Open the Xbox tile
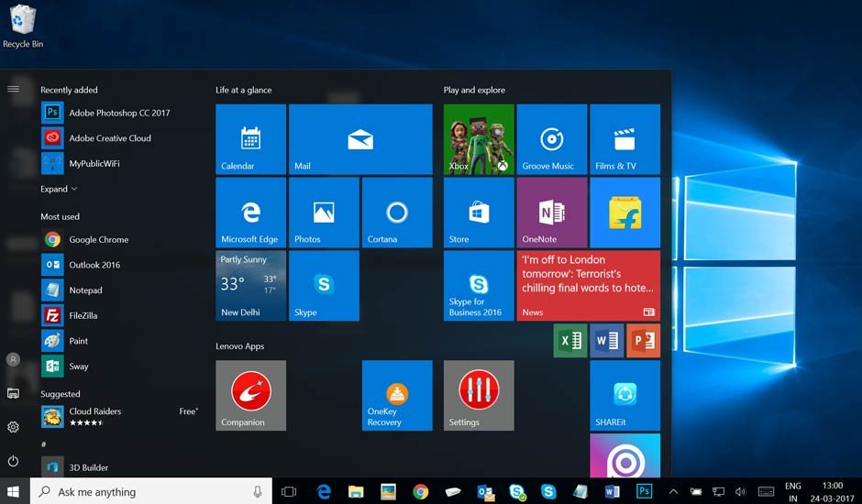This screenshot has width=862, height=504. tap(479, 139)
